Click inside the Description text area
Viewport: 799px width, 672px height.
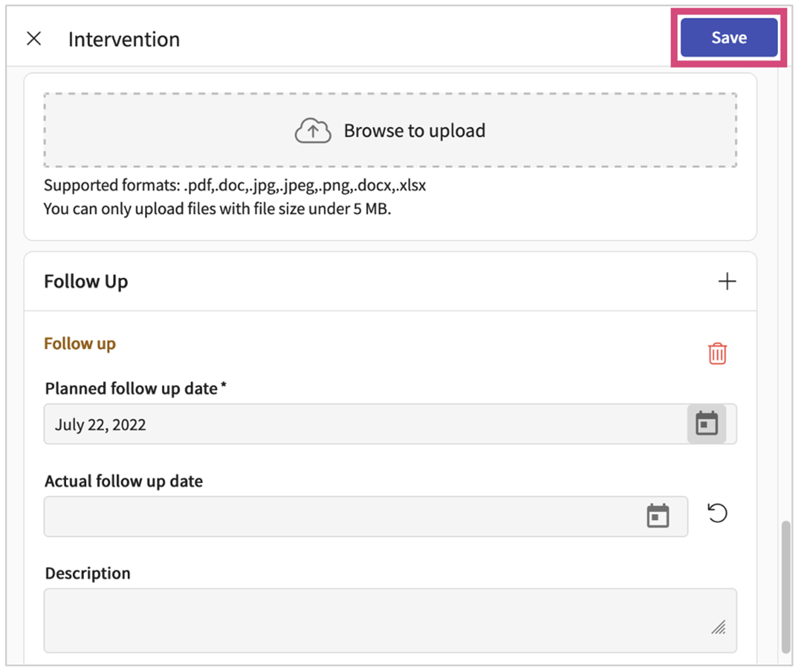pyautogui.click(x=352, y=619)
